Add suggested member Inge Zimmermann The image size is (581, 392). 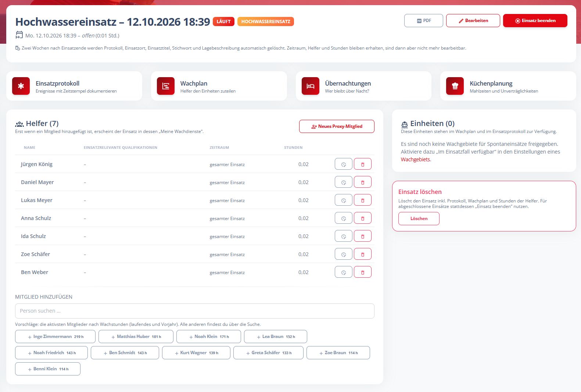click(x=55, y=337)
